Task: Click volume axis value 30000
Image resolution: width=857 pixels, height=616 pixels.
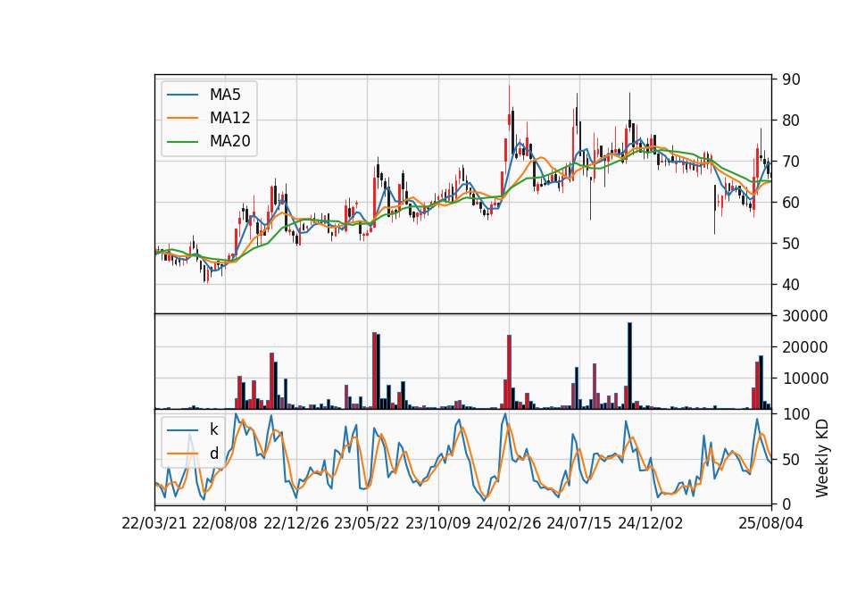Action: tap(804, 316)
